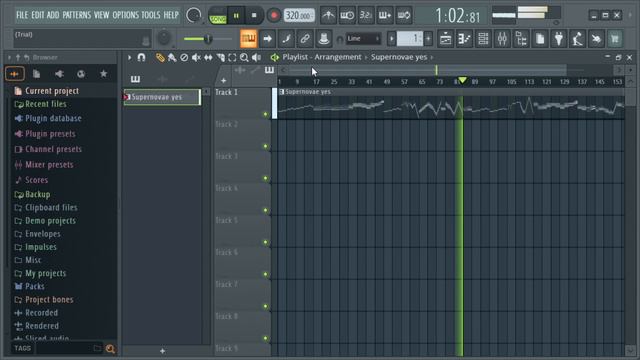
Task: Select the Draw pencil tool
Action: coord(160,58)
